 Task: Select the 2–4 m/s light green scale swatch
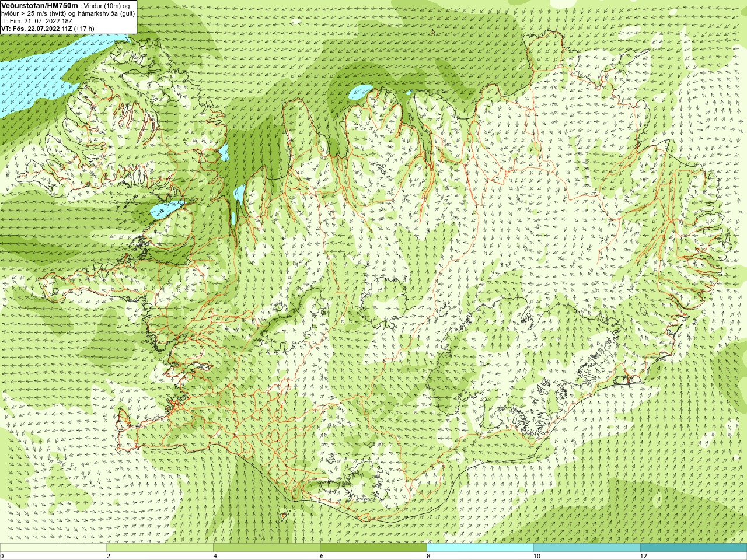tap(160, 548)
